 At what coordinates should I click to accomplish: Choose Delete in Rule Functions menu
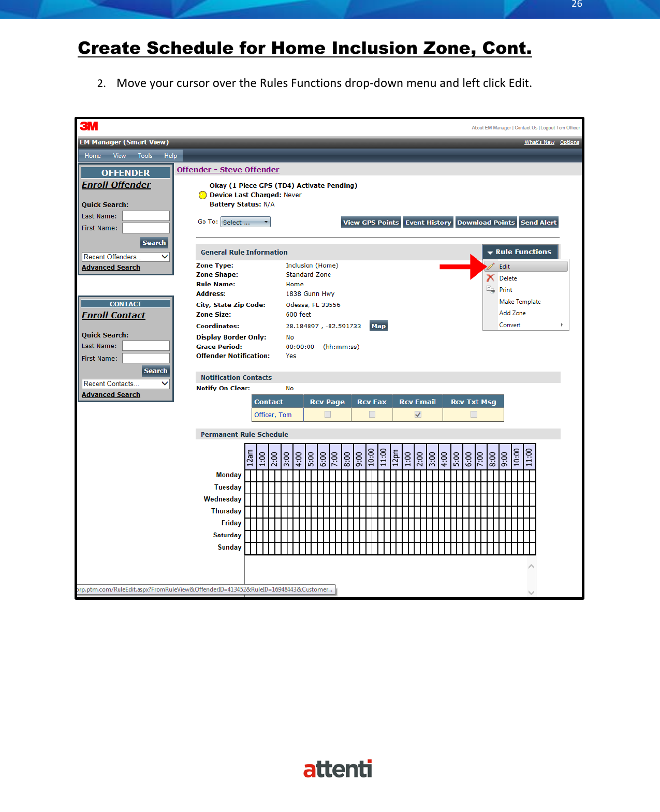coord(526,278)
